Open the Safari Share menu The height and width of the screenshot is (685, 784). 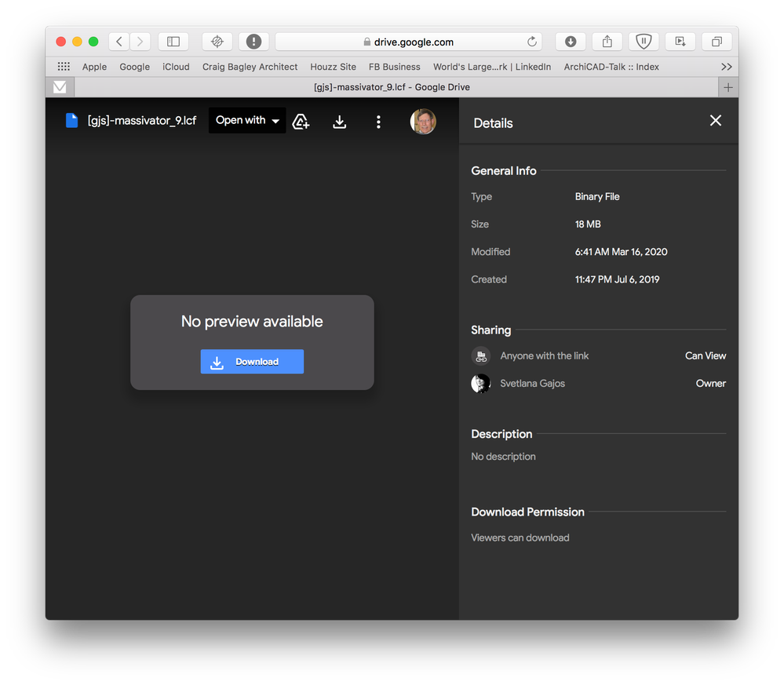[607, 42]
